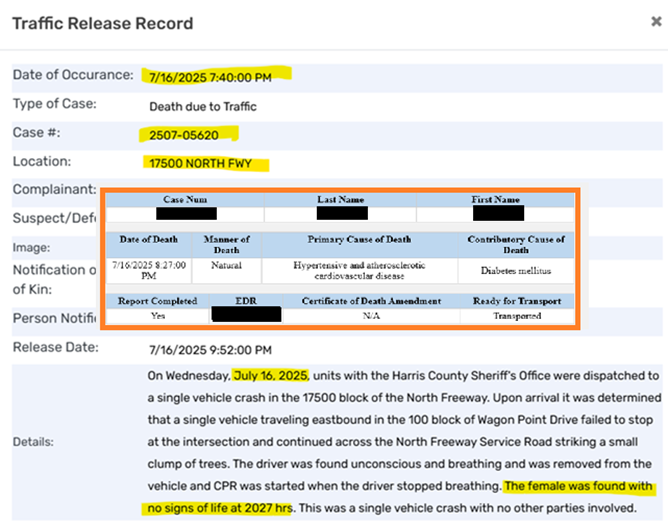This screenshot has width=668, height=524.
Task: Click the 'Details:' label
Action: [33, 442]
